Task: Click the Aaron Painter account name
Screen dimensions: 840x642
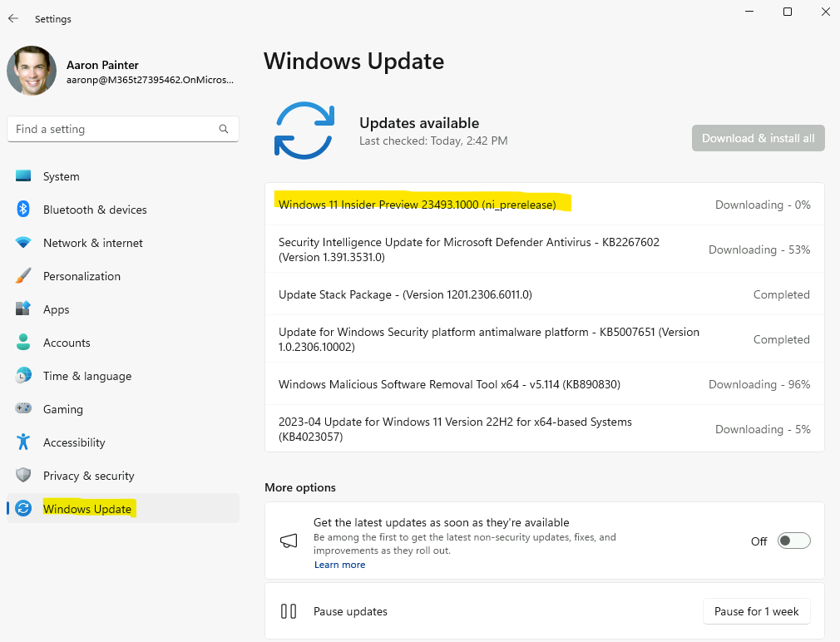Action: pyautogui.click(x=102, y=65)
